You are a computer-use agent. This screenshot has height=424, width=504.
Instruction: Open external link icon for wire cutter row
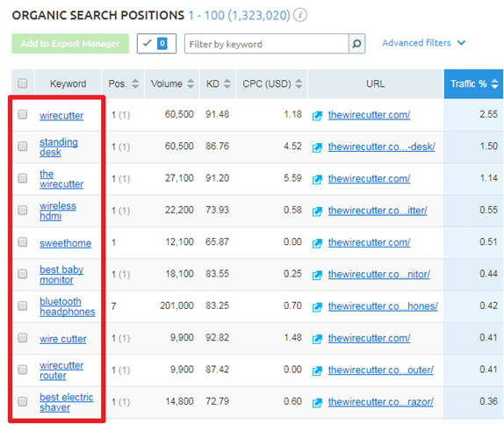[x=317, y=339]
